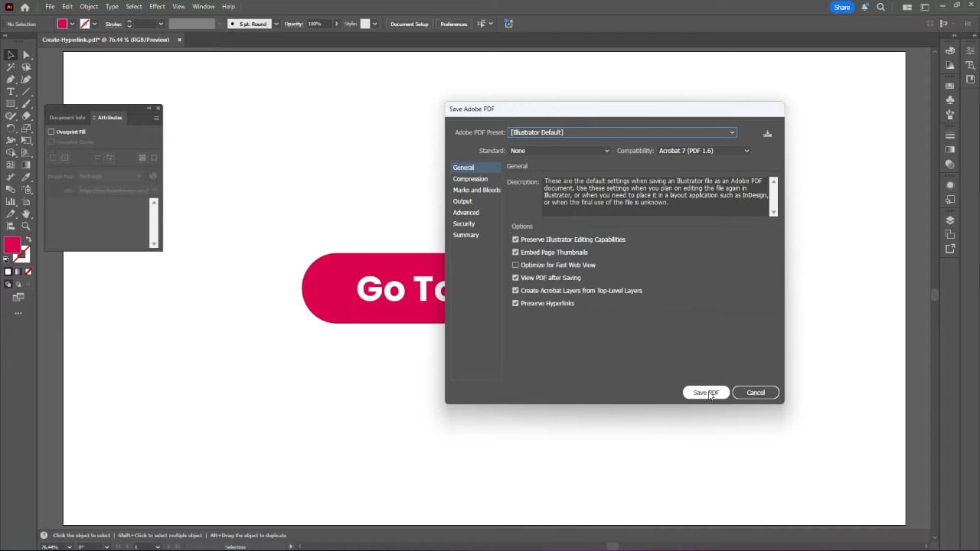Click the Save PDF button
980x551 pixels.
[x=705, y=393]
